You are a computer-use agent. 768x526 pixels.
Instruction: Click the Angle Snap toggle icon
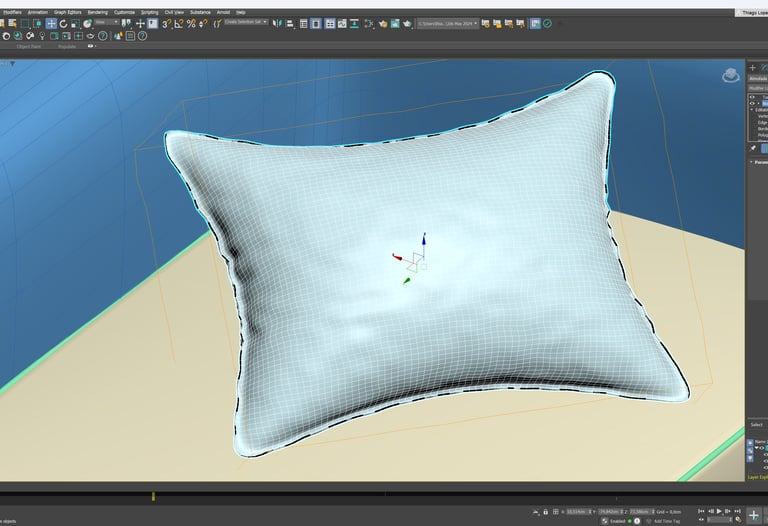[178, 23]
